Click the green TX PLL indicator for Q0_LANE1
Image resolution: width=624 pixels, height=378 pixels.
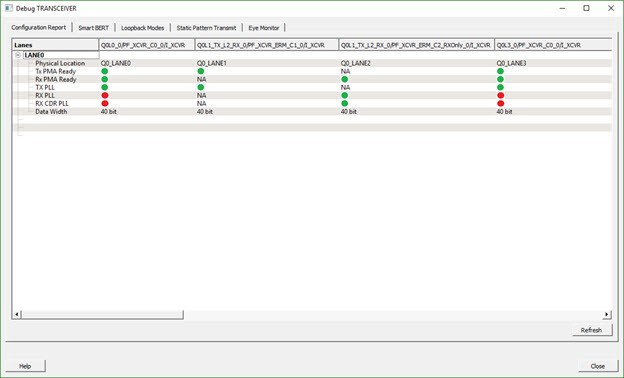tap(201, 87)
